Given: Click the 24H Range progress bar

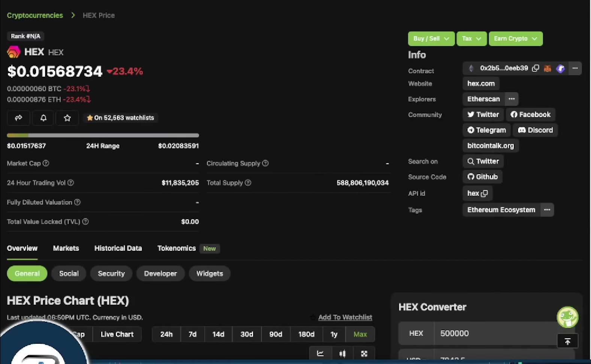Looking at the screenshot, I should coord(103,135).
